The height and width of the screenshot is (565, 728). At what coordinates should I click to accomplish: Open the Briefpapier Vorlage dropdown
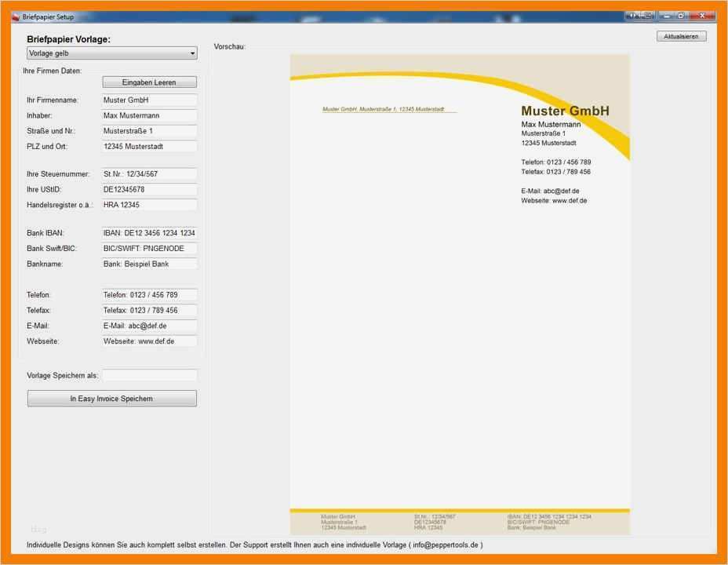(112, 53)
